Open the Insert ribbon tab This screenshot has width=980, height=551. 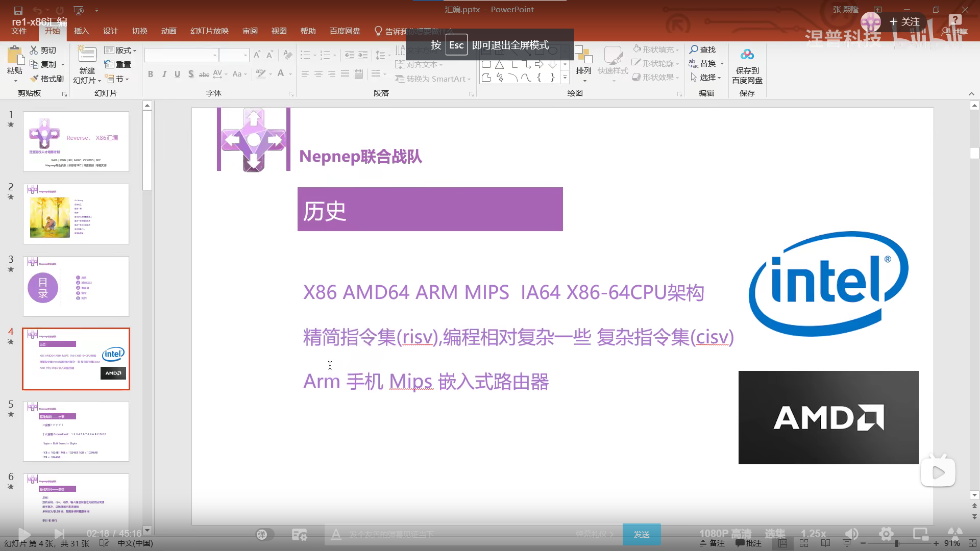point(81,31)
